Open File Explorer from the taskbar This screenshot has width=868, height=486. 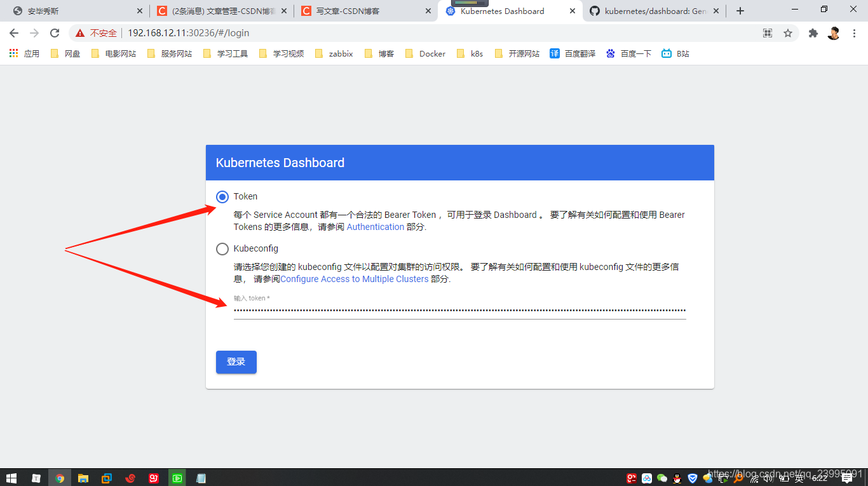tap(83, 478)
